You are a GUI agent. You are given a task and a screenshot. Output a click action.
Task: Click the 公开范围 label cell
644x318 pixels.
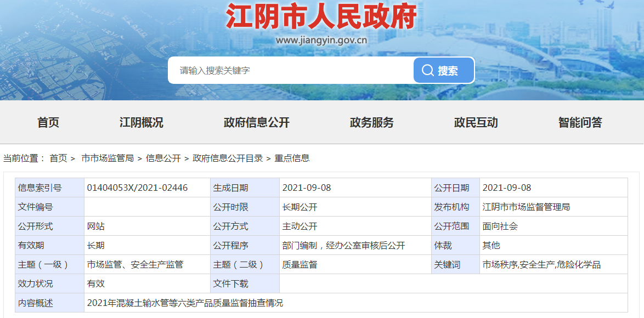pyautogui.click(x=455, y=226)
